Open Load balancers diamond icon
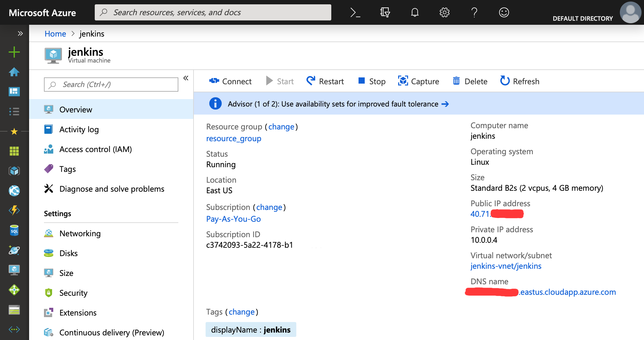Image resolution: width=644 pixels, height=340 pixels. (14, 290)
